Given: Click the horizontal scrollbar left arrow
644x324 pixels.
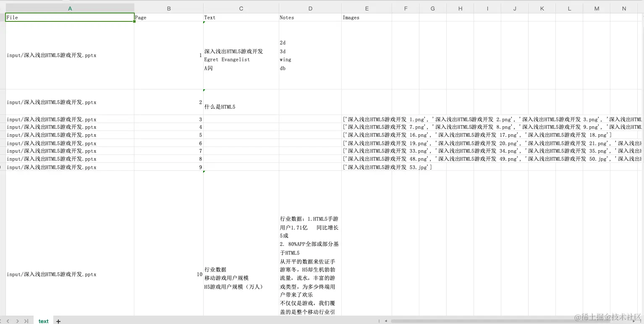Looking at the screenshot, I should (386, 321).
